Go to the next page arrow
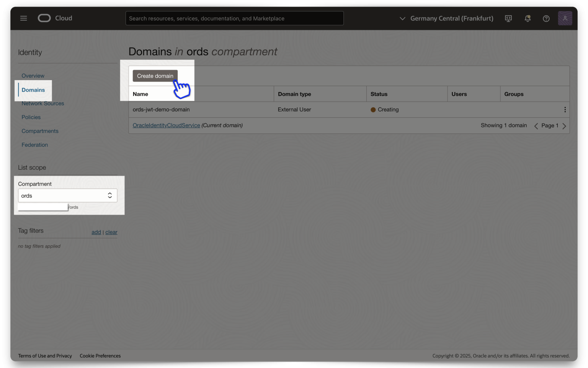The width and height of the screenshot is (588, 368). pos(564,125)
